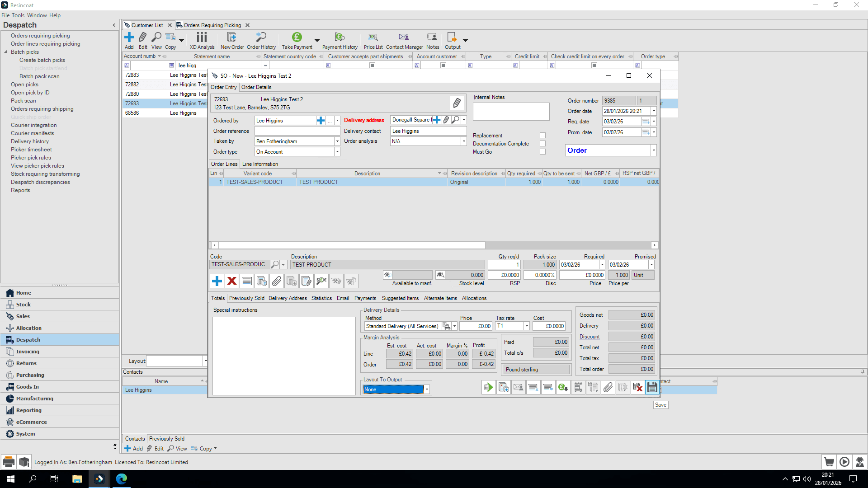The height and width of the screenshot is (488, 868).
Task: Tick the Documentation Complete checkbox
Action: click(542, 144)
